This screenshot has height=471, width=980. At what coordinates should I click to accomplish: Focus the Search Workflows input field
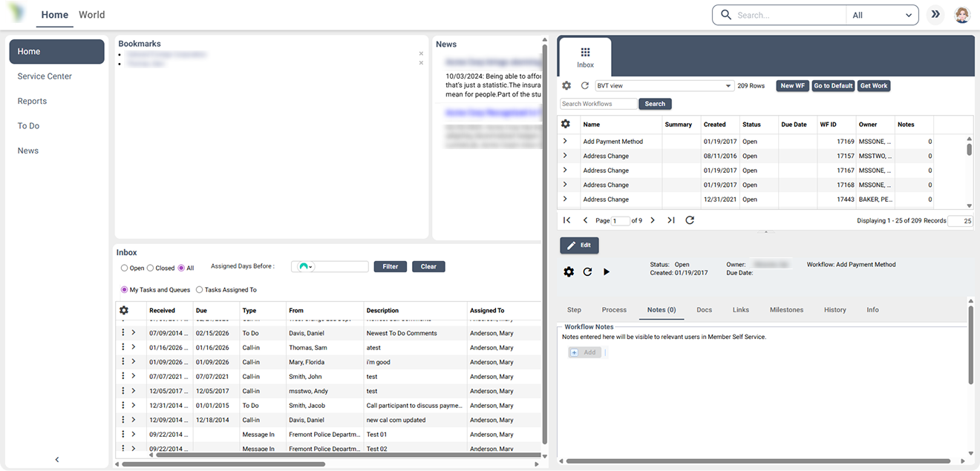coord(598,104)
